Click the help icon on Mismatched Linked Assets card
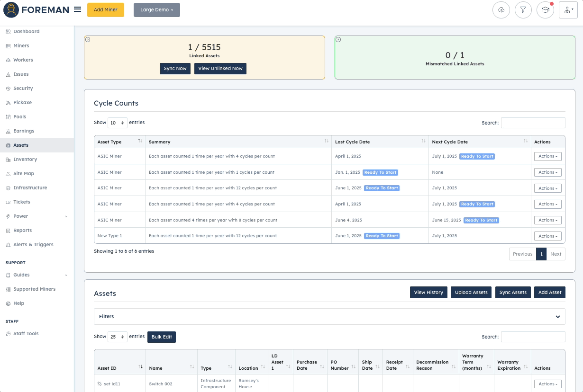 (x=338, y=40)
